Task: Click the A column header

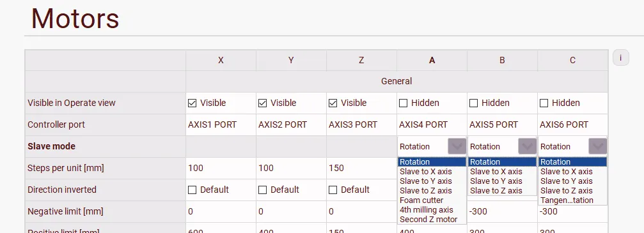Action: point(432,60)
